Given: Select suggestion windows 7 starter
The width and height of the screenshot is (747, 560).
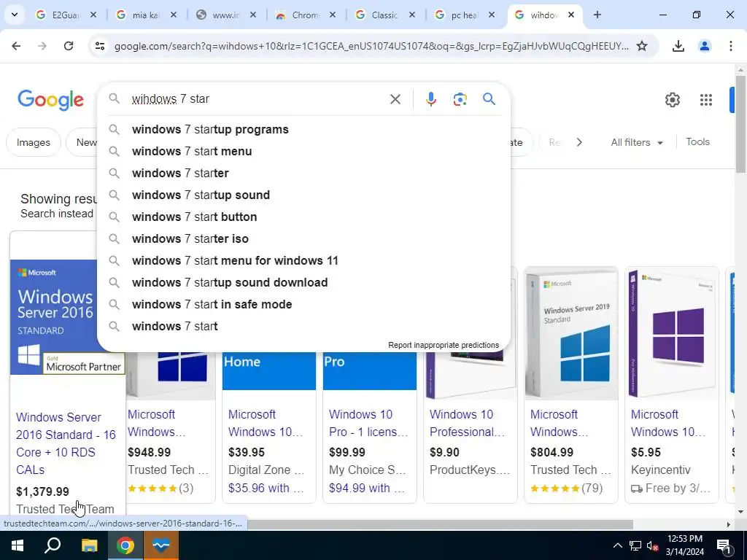Looking at the screenshot, I should [x=303, y=174].
